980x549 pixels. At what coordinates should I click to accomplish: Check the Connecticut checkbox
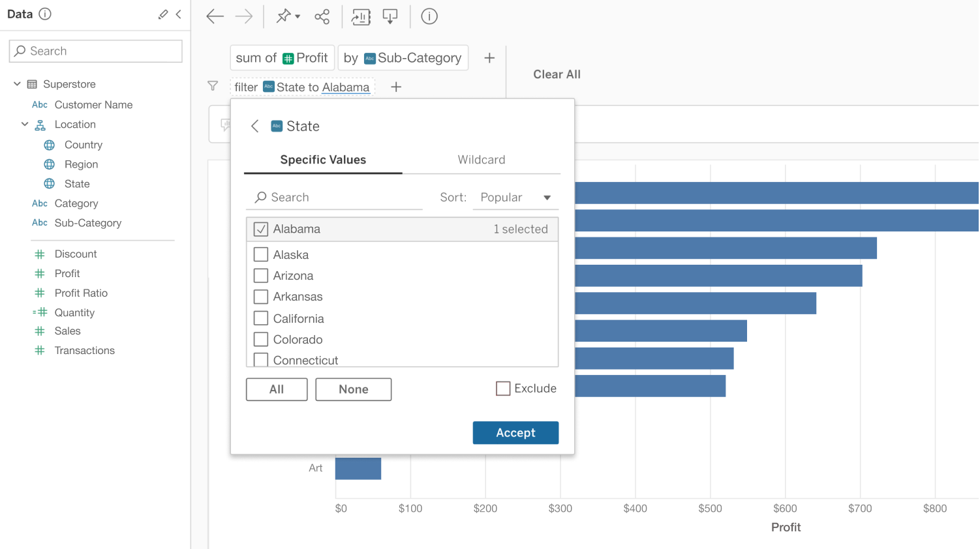click(x=261, y=359)
